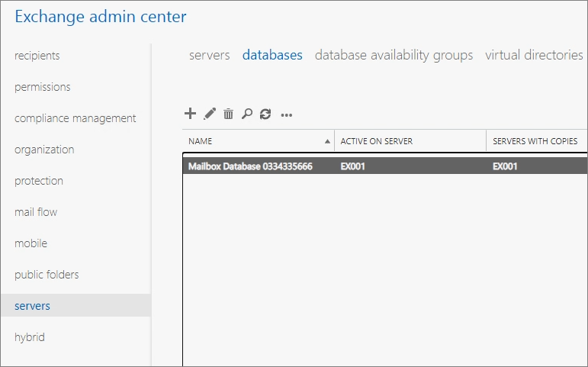
Task: Click the Exchange admin center title
Action: 101,17
